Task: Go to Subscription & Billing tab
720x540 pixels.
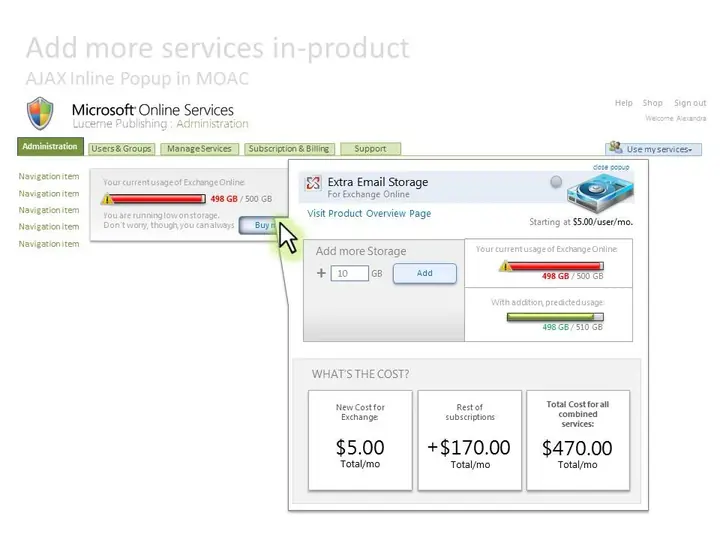Action: coord(289,149)
